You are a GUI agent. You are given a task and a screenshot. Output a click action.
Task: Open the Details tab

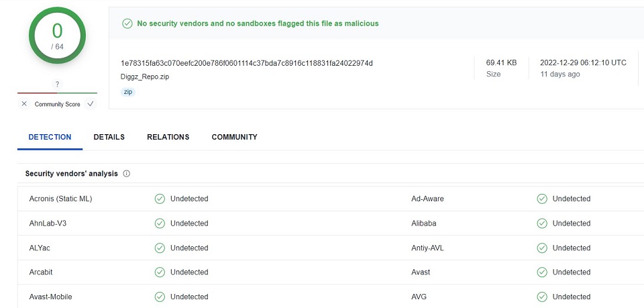(109, 137)
